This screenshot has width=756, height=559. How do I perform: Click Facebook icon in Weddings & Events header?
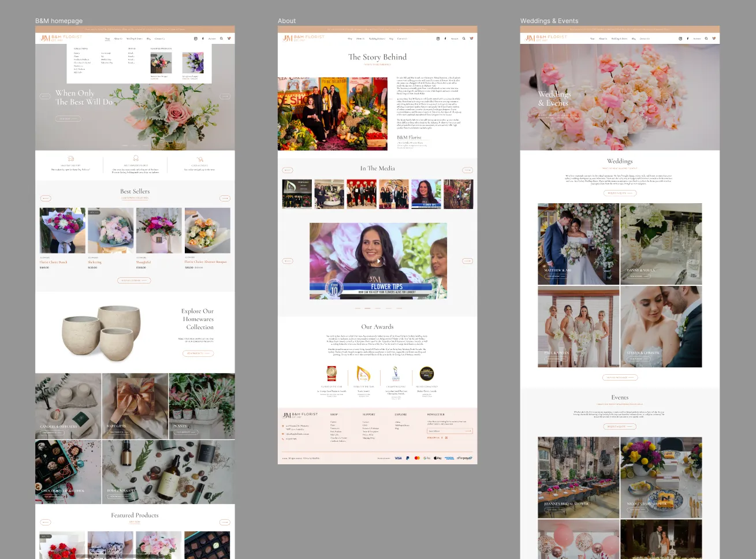688,39
